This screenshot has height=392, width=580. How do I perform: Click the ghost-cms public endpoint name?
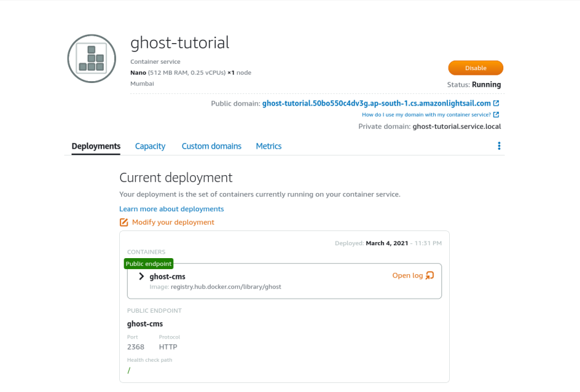[144, 324]
